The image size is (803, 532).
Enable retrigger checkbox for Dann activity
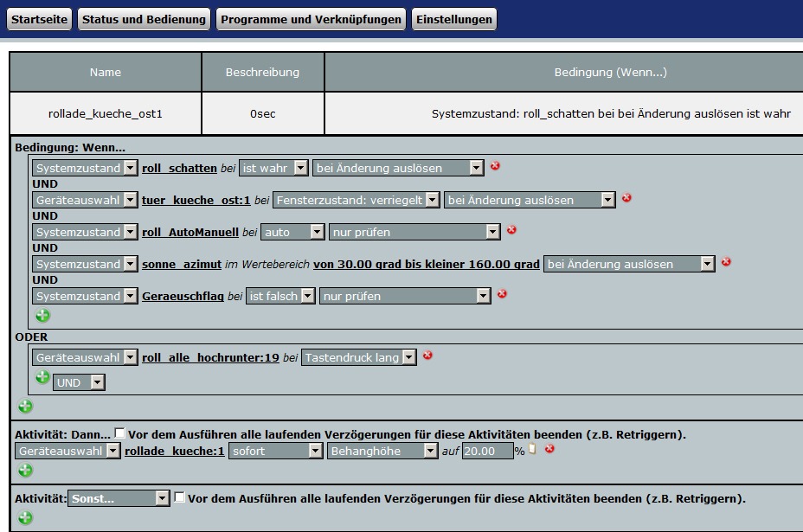119,433
